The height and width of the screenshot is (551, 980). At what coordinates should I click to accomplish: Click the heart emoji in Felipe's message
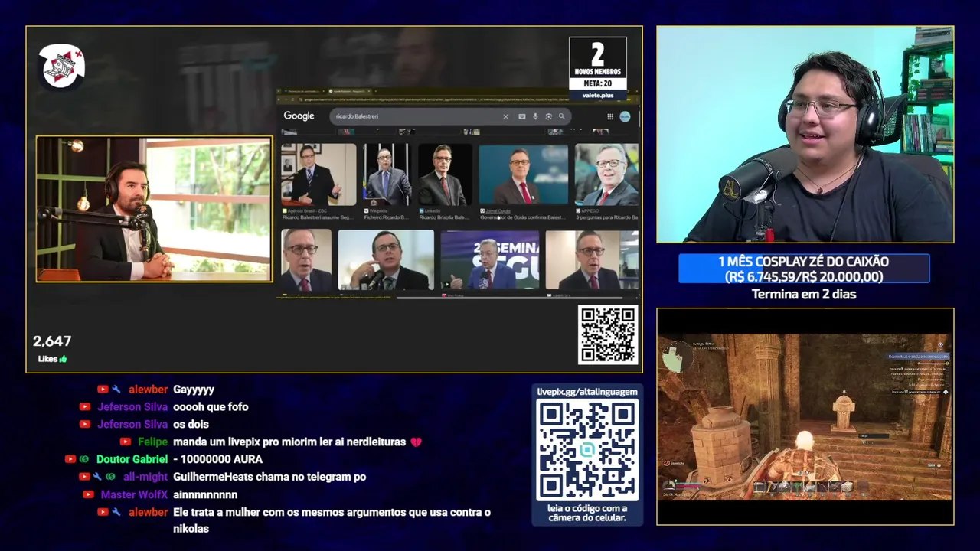[x=416, y=442]
